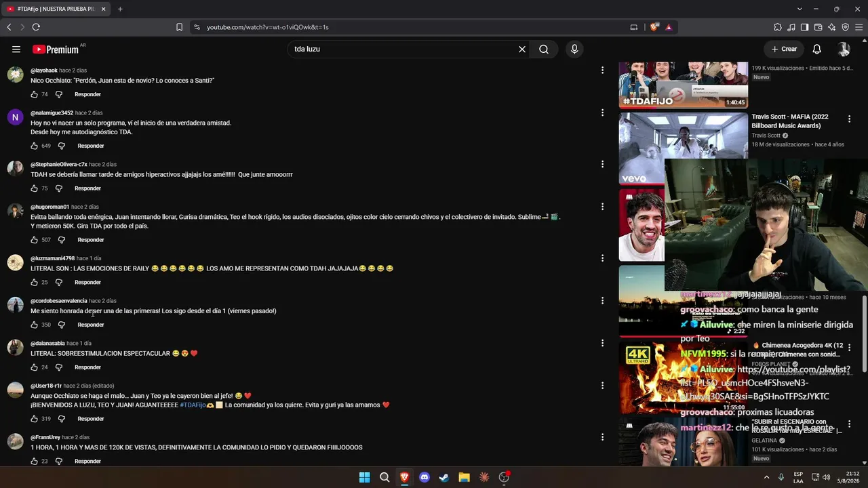Open ESP LAA keyboard language switcher
868x488 pixels.
[799, 477]
